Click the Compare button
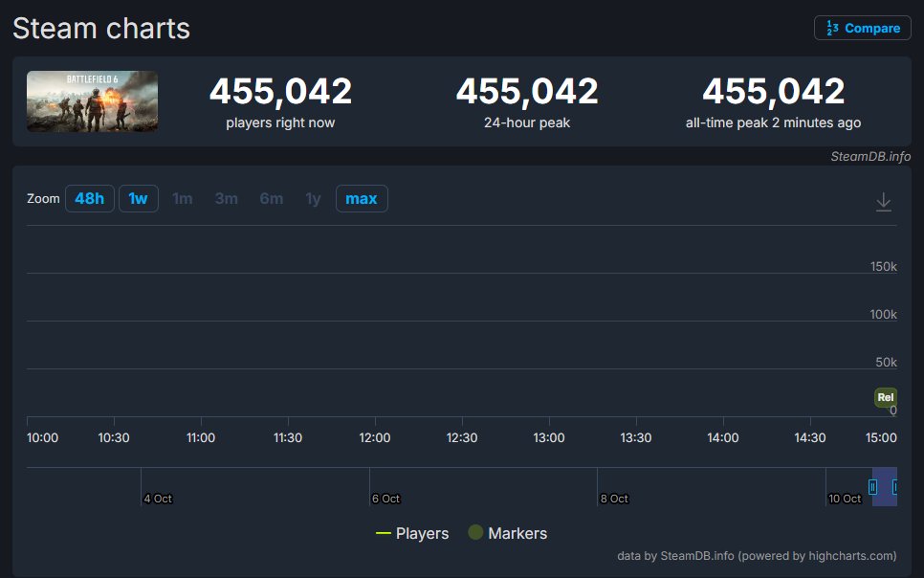This screenshot has width=924, height=578. [x=862, y=28]
